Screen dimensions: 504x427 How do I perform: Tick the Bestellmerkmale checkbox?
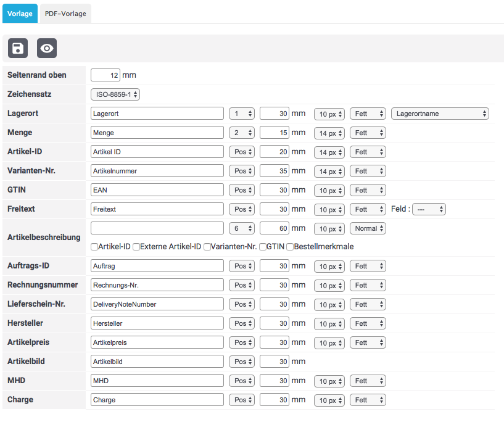[290, 247]
